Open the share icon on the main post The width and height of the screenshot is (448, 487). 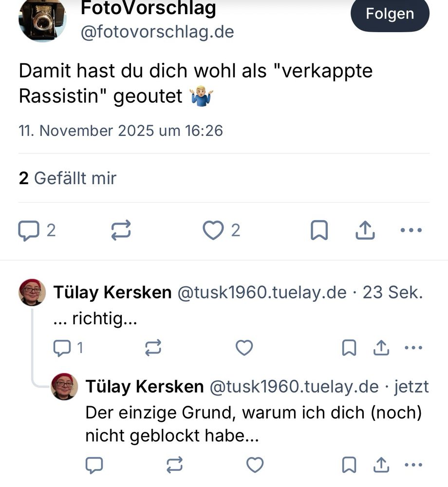[x=365, y=230]
